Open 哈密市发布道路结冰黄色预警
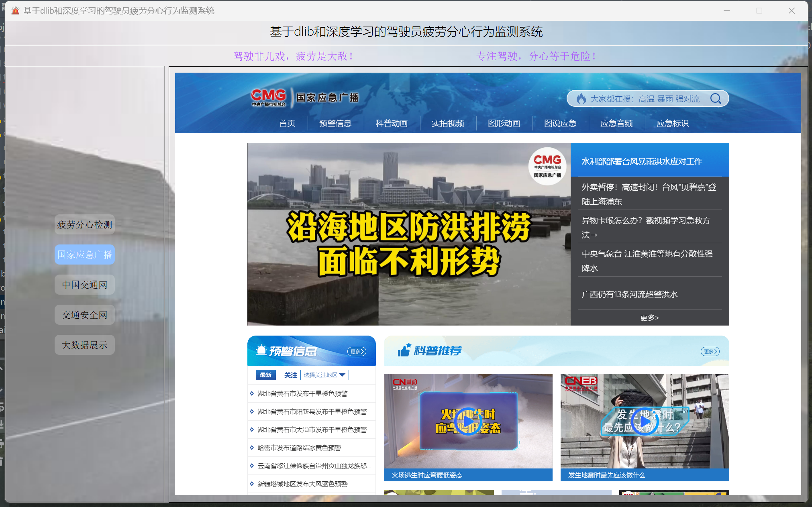The width and height of the screenshot is (812, 507). [x=299, y=448]
